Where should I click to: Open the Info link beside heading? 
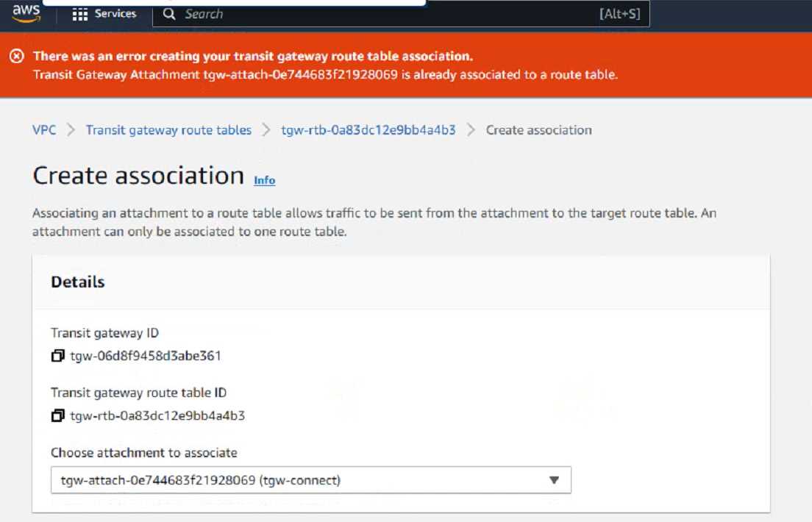264,180
